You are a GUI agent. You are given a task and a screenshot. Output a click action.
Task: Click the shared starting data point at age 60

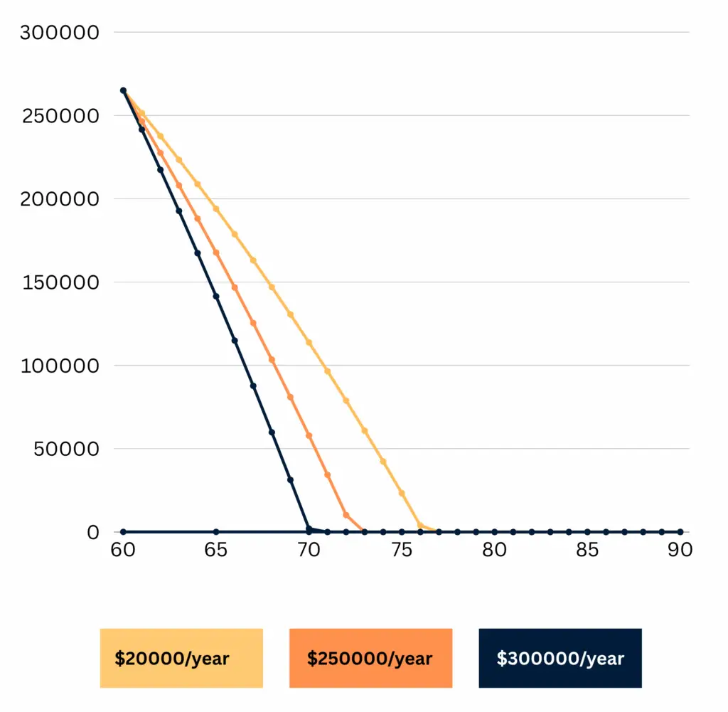[123, 91]
